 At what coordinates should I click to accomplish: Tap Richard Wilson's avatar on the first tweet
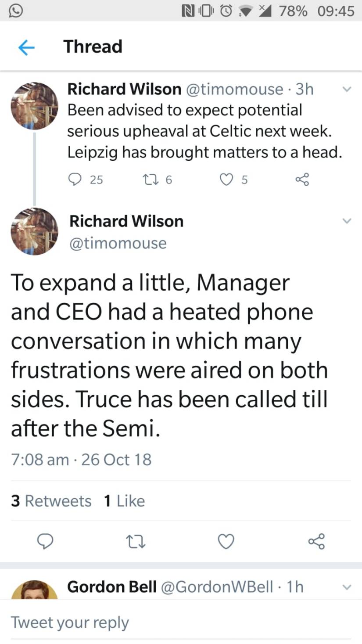pyautogui.click(x=34, y=106)
